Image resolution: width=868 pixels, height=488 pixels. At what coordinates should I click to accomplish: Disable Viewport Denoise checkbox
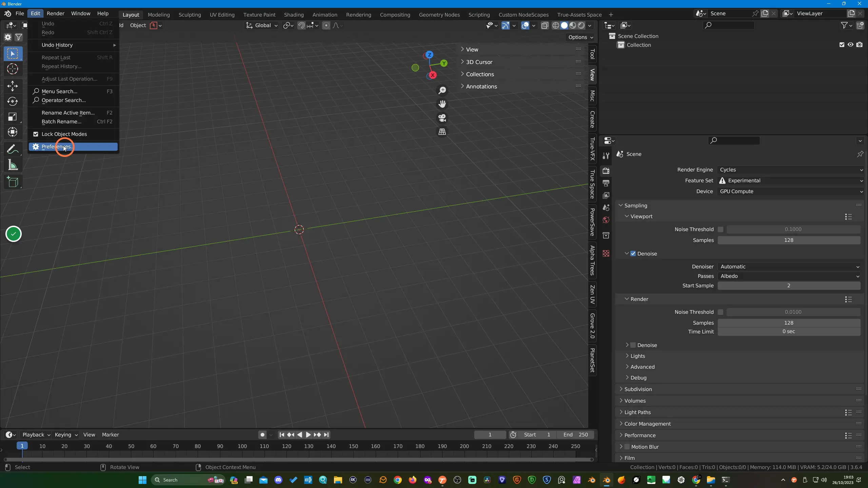coord(633,253)
